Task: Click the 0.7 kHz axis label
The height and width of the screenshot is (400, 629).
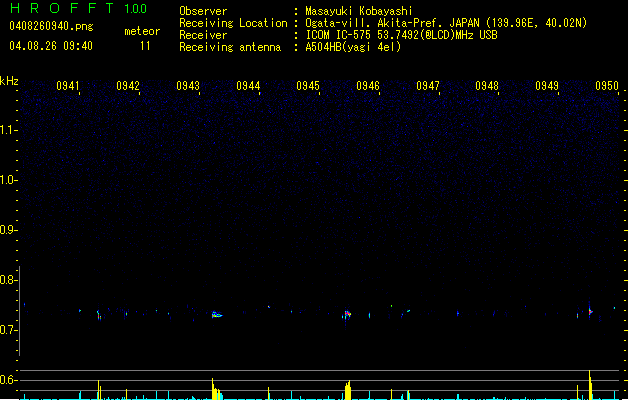Action: tap(8, 330)
